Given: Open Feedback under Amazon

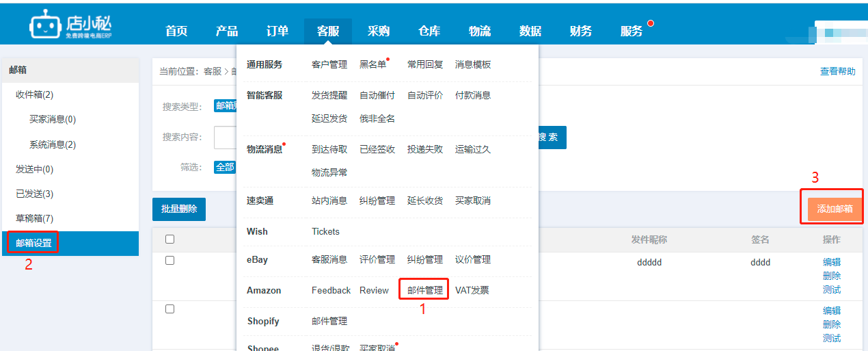Looking at the screenshot, I should point(331,290).
